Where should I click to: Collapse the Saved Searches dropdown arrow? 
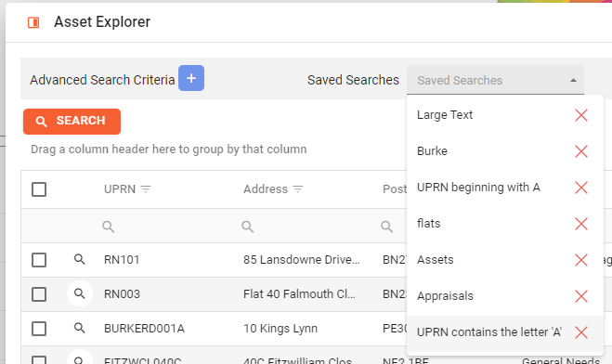coord(573,81)
